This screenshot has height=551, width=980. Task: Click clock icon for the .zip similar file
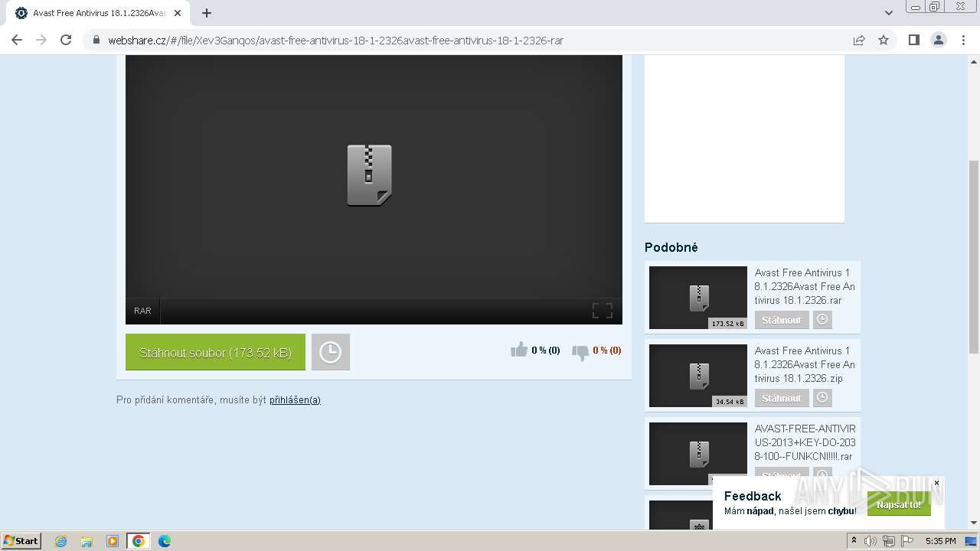[822, 398]
